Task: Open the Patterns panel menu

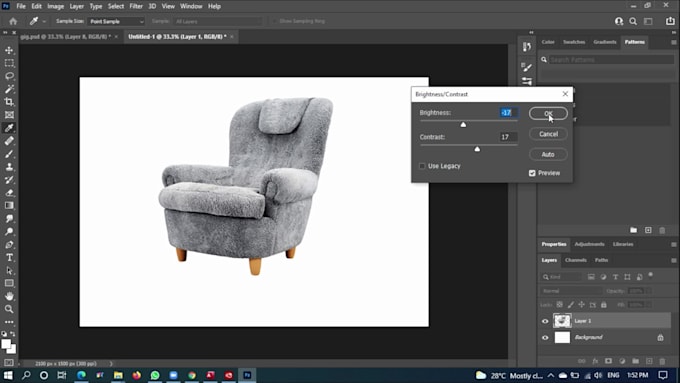Action: point(673,42)
